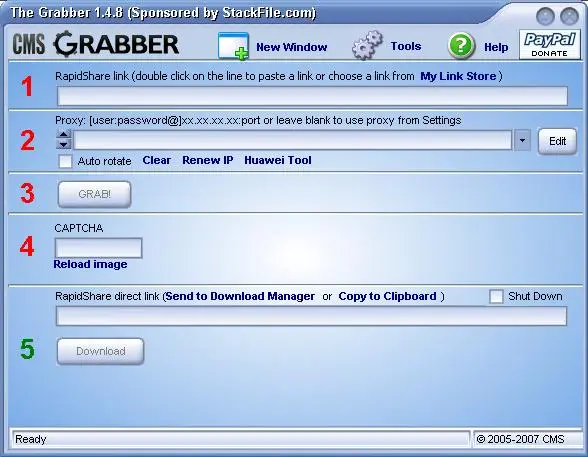This screenshot has height=457, width=588.
Task: Move to next proxy with down arrow
Action: click(x=64, y=144)
